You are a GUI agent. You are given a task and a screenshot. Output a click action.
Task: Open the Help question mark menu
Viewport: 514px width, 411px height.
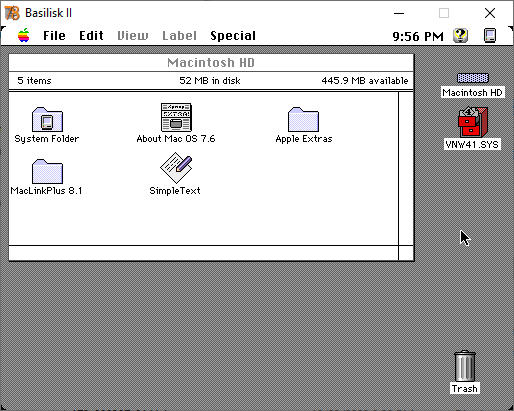coord(461,35)
